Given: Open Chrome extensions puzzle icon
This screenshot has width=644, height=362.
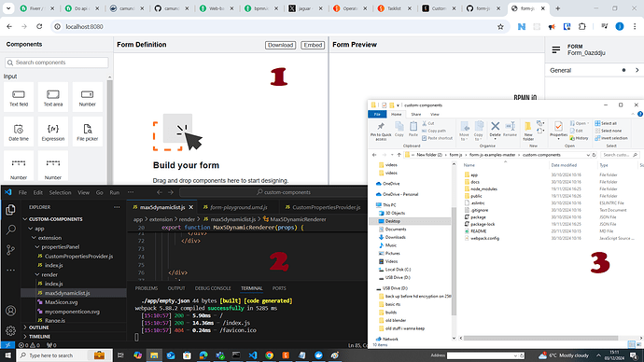Looking at the screenshot, I should pyautogui.click(x=582, y=27).
